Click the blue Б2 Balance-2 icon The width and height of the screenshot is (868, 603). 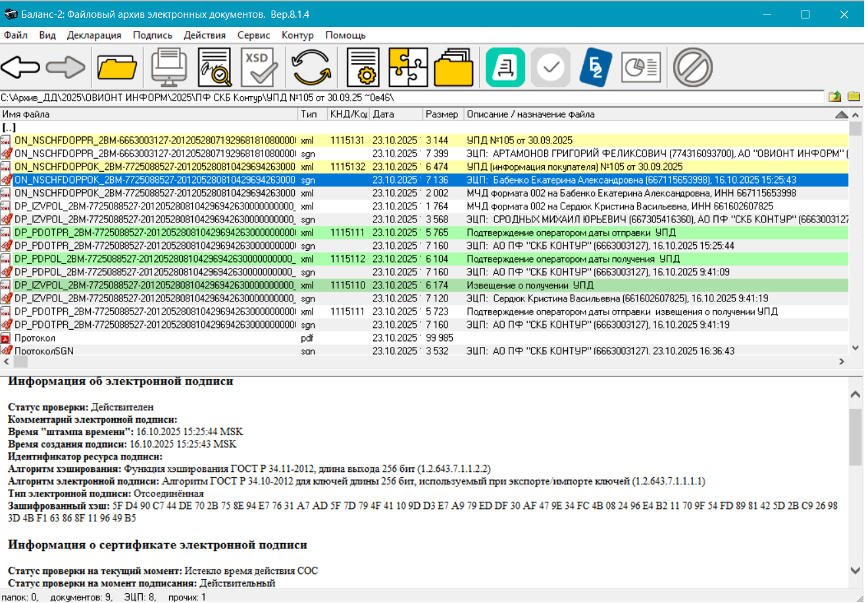coord(596,67)
